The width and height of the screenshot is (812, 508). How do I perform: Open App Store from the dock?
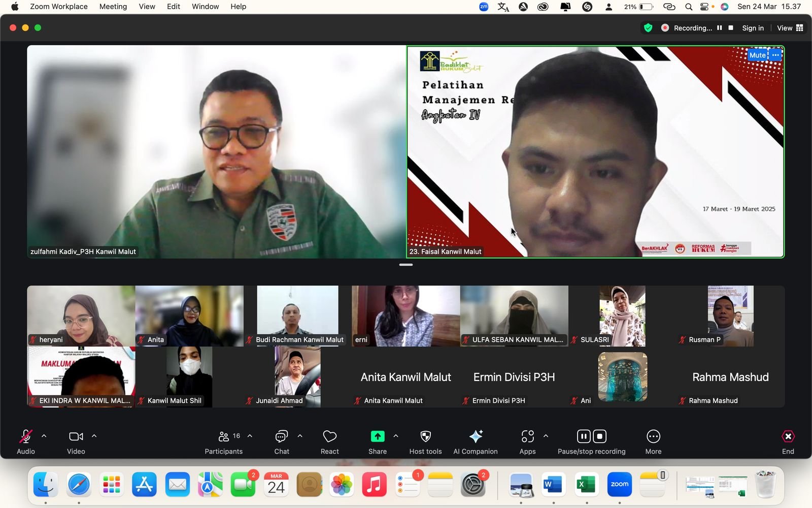pos(145,484)
